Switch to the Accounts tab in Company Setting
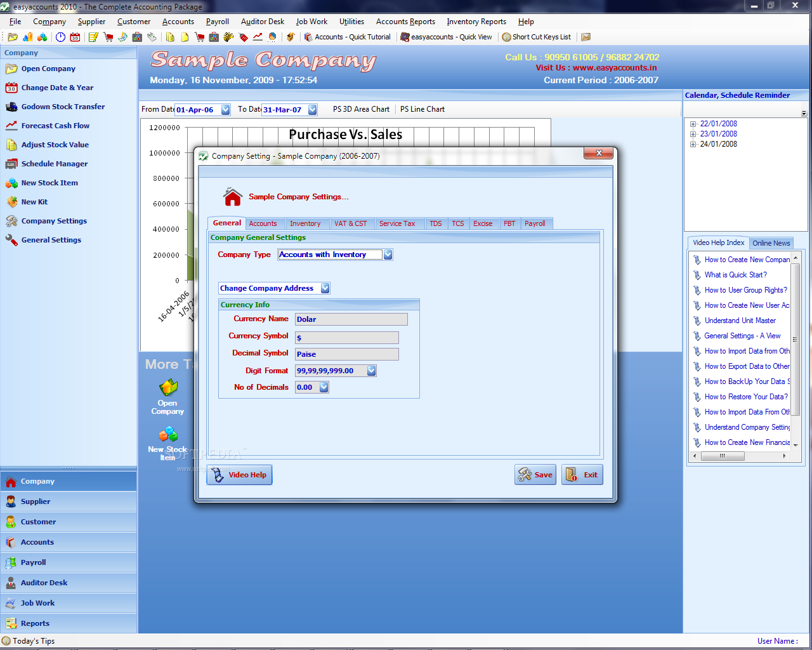The height and width of the screenshot is (650, 812). (263, 223)
